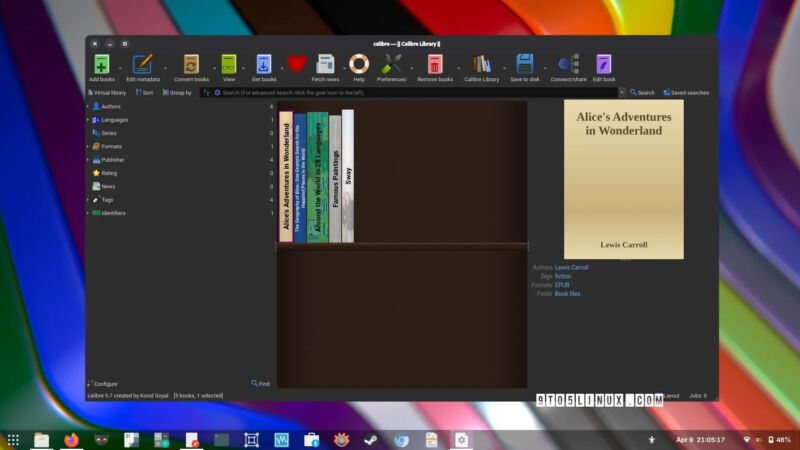
Task: Open the EPUB format link
Action: pos(562,285)
